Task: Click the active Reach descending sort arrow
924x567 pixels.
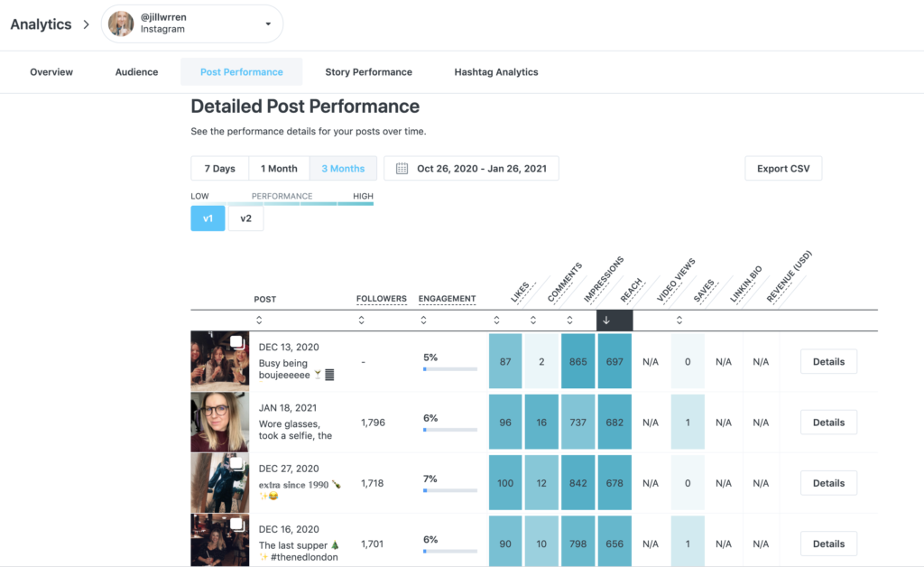Action: 606,321
